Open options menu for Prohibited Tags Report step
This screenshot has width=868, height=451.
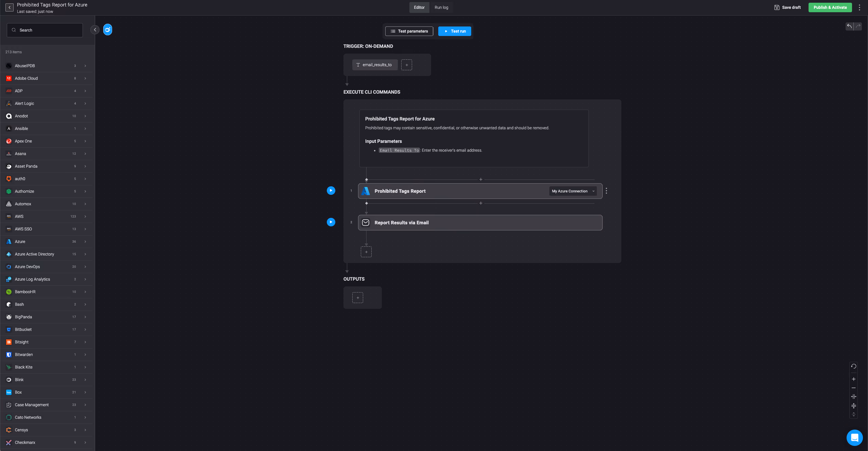[x=606, y=191]
